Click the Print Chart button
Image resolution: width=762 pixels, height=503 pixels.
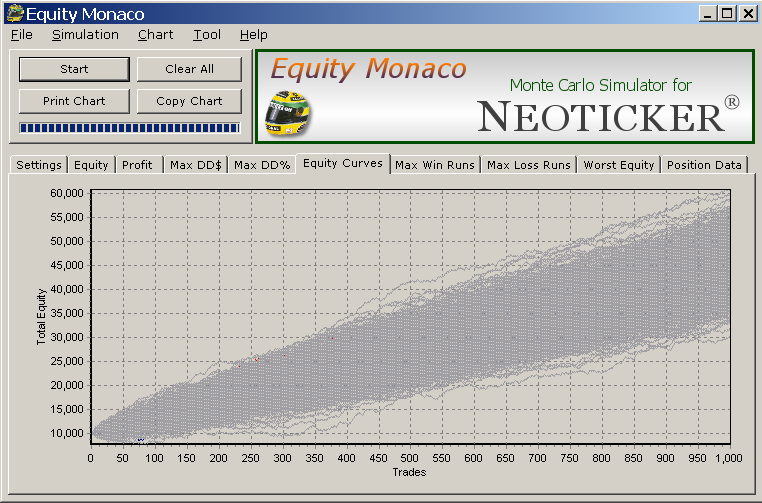tap(74, 101)
